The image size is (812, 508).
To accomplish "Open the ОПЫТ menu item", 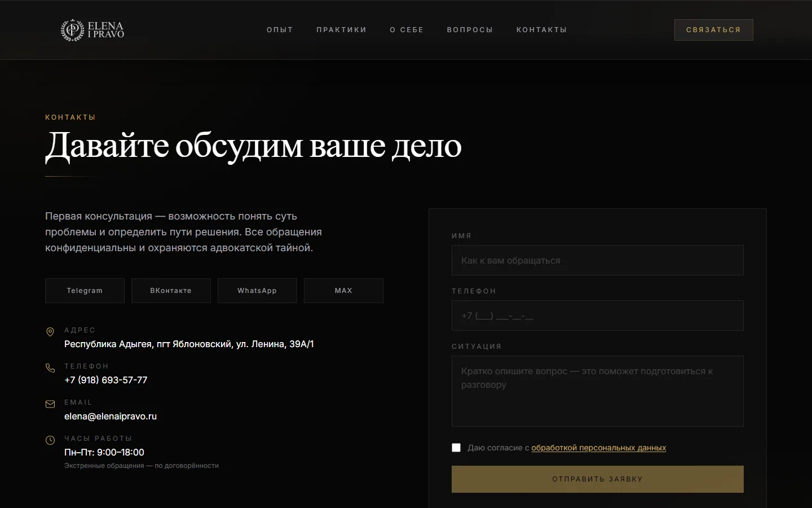I will point(280,30).
